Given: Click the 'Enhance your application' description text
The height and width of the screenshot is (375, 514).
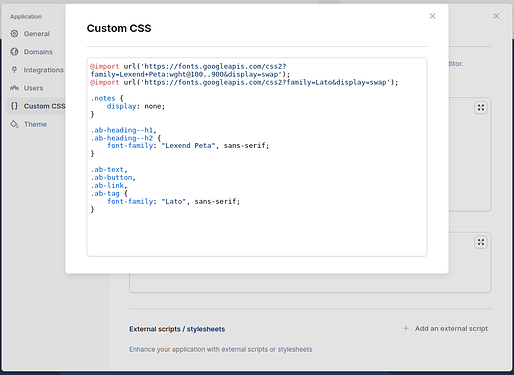Looking at the screenshot, I should coord(221,349).
